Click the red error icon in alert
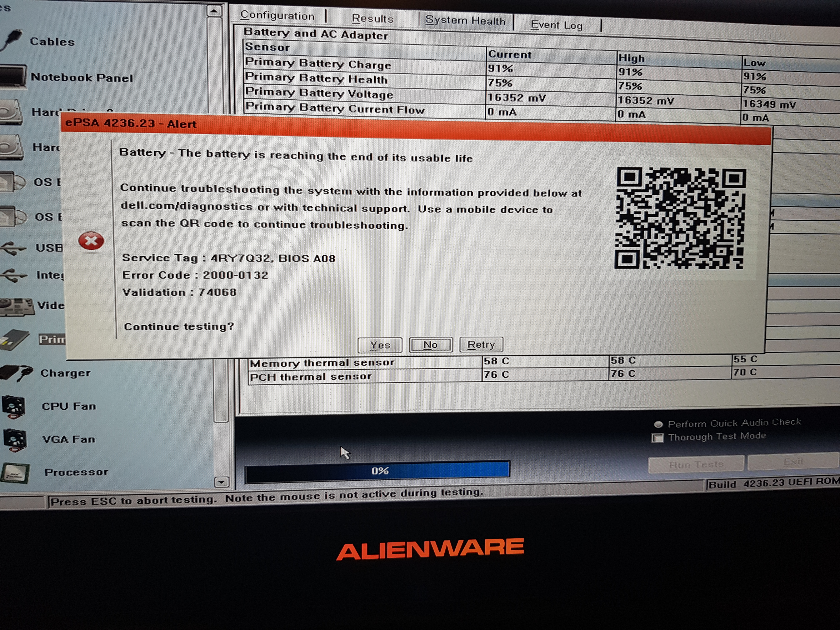The image size is (840, 630). coord(91,241)
